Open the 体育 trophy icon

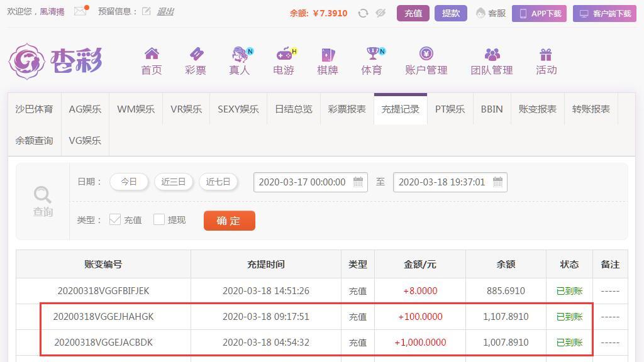click(x=374, y=53)
